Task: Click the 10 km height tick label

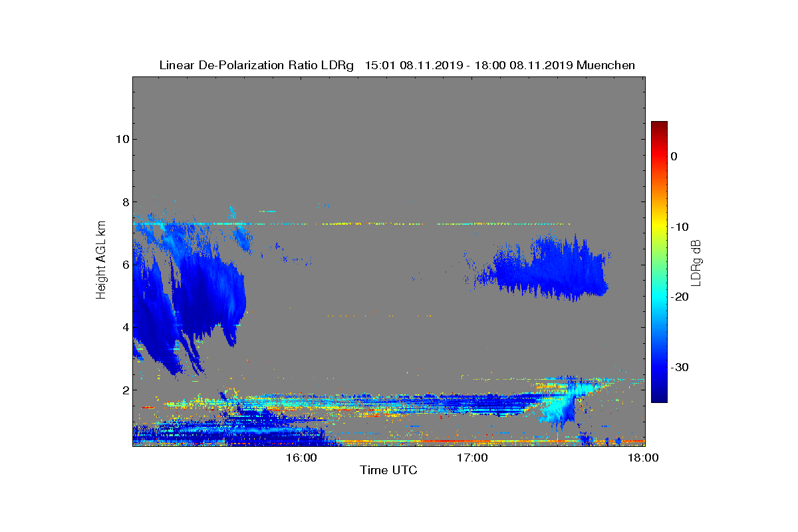Action: (x=122, y=139)
